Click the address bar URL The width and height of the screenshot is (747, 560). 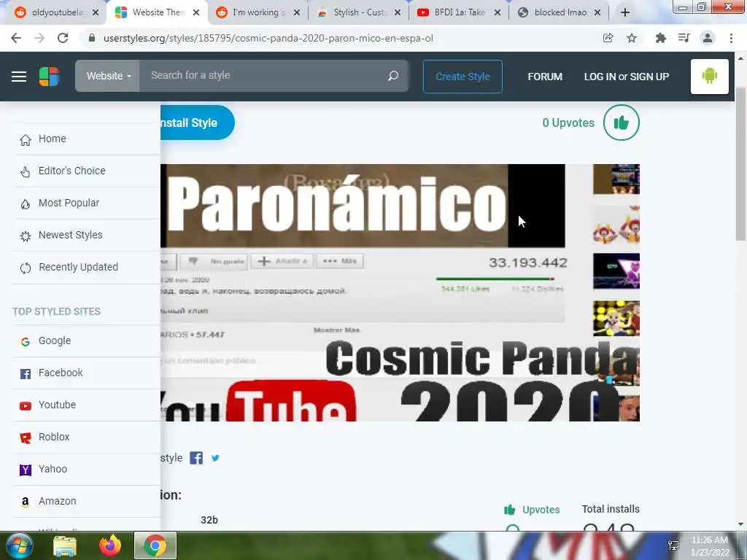[x=268, y=38]
